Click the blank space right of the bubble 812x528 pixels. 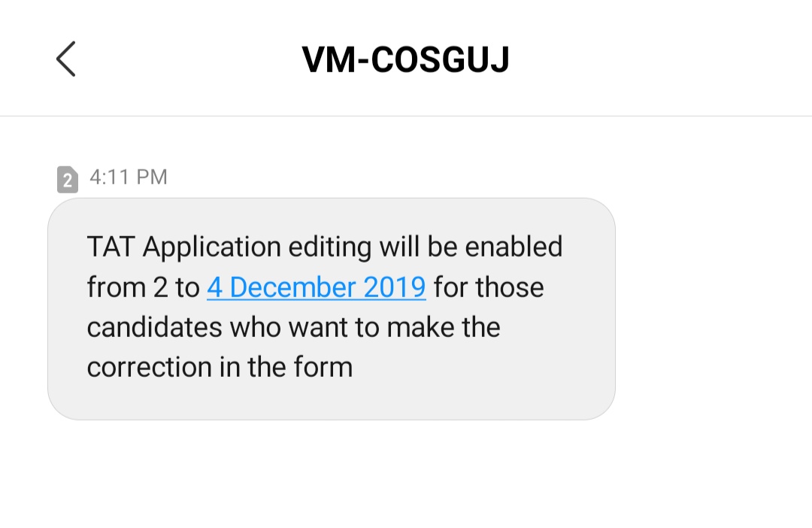point(714,309)
